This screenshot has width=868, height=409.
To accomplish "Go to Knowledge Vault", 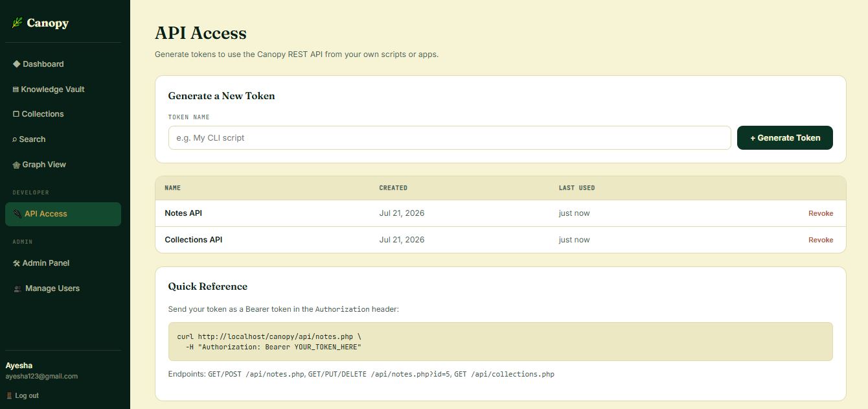I will pyautogui.click(x=63, y=89).
